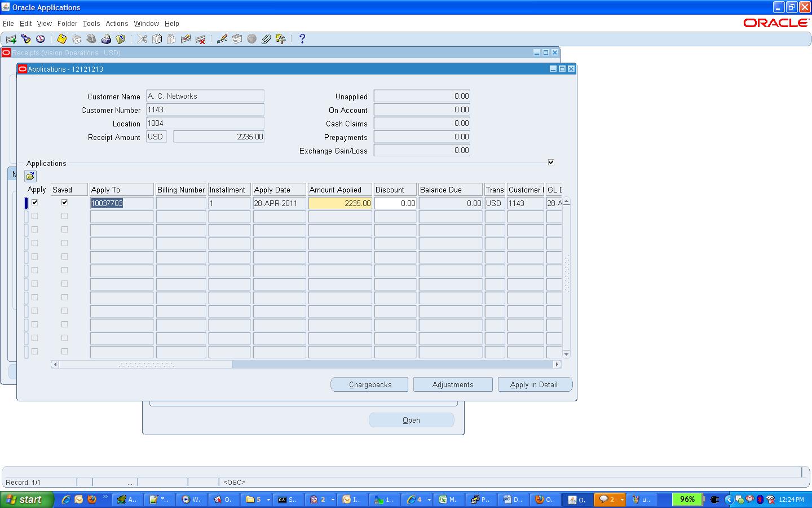Click the folder icon under Applications label
The height and width of the screenshot is (508, 812).
(30, 176)
